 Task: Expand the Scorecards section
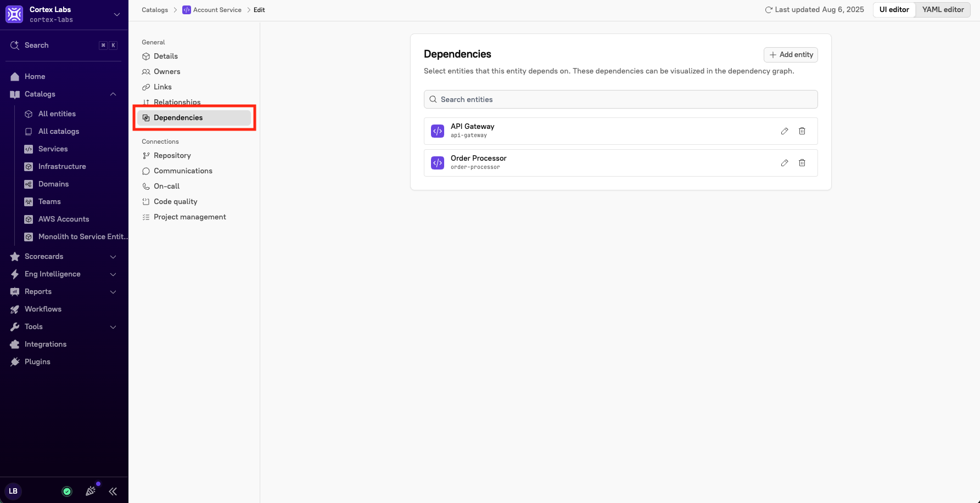pyautogui.click(x=113, y=257)
